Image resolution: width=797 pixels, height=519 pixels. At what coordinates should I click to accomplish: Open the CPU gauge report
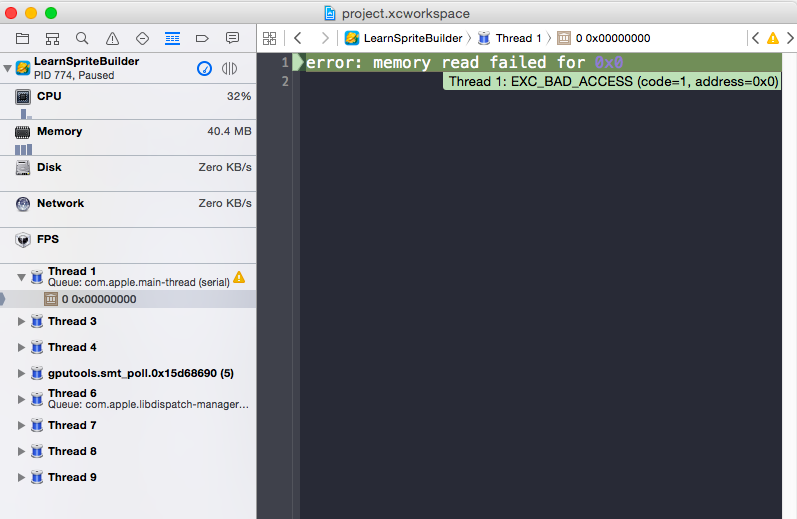pyautogui.click(x=128, y=102)
